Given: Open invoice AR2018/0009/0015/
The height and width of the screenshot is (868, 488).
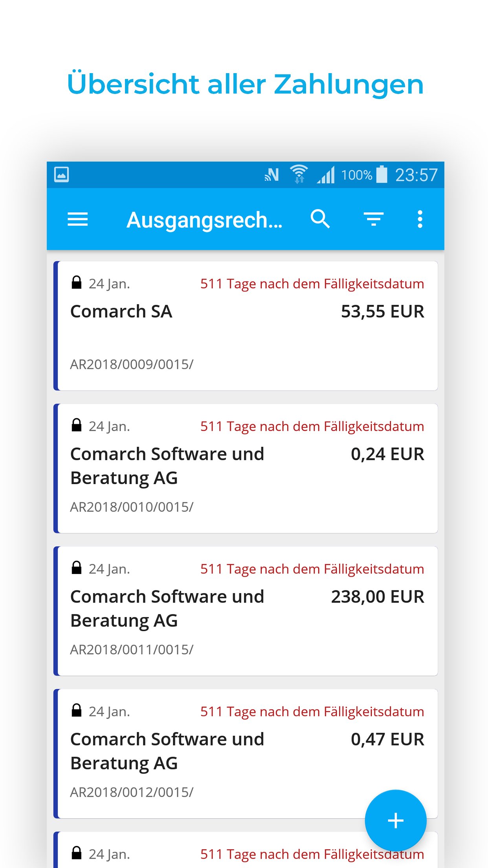Looking at the screenshot, I should click(x=132, y=364).
